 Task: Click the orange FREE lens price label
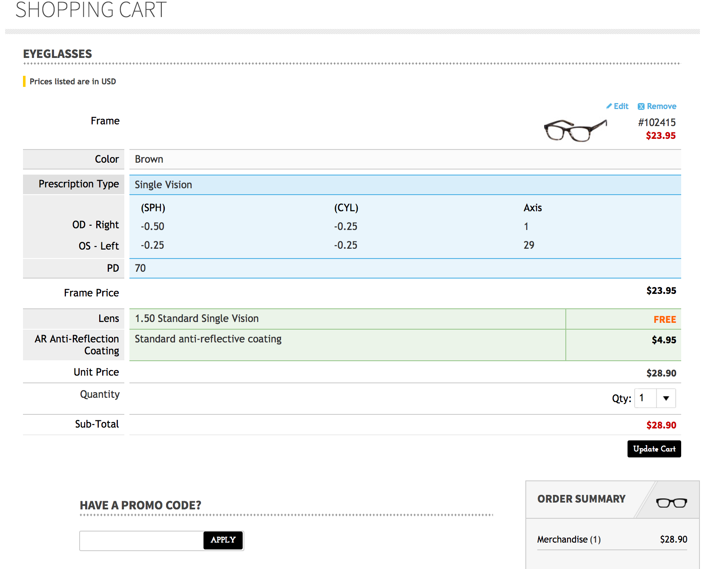(665, 319)
